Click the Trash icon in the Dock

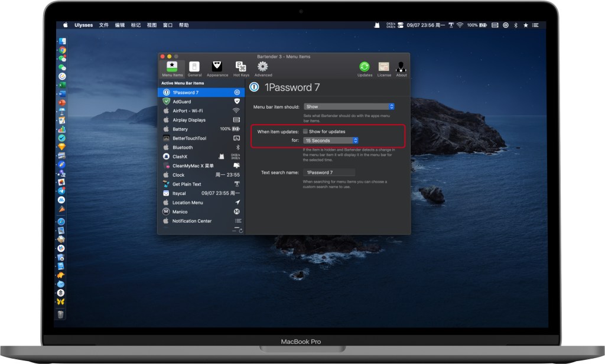[x=61, y=314]
